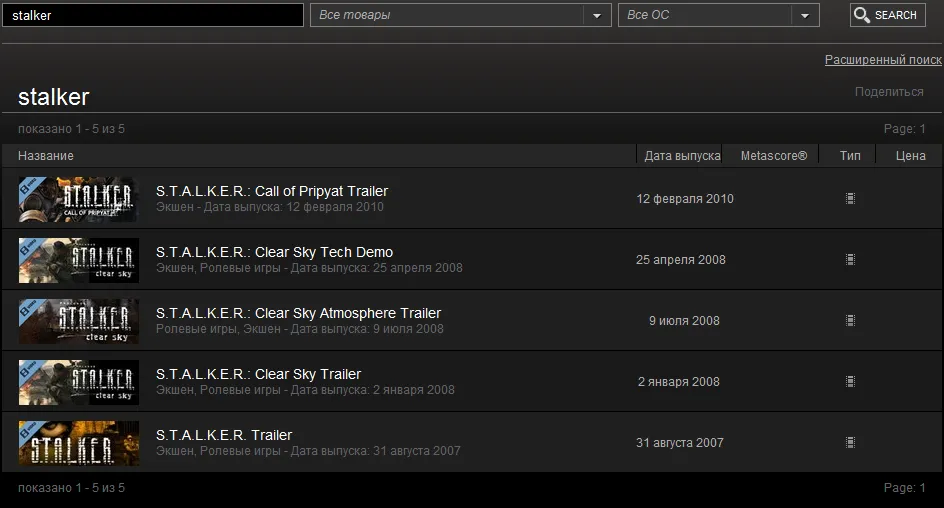
Task: Sort results by 'Название' column header
Action: click(x=46, y=156)
